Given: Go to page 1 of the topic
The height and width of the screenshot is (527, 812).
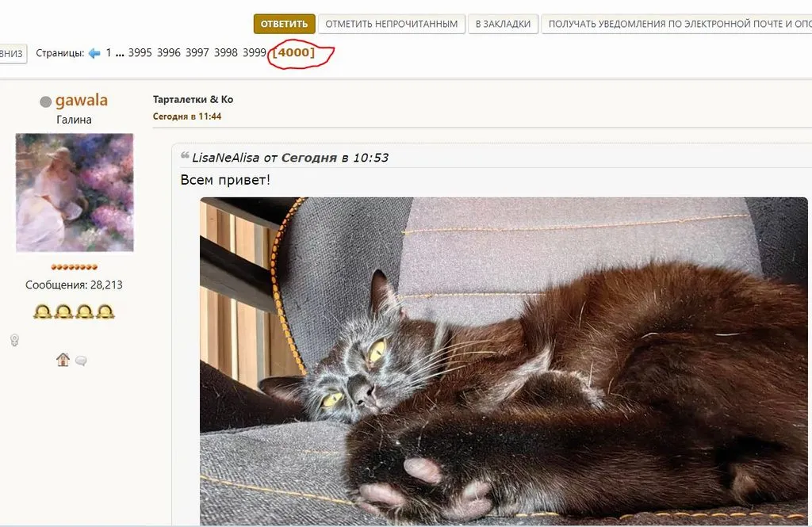Looking at the screenshot, I should tap(109, 53).
